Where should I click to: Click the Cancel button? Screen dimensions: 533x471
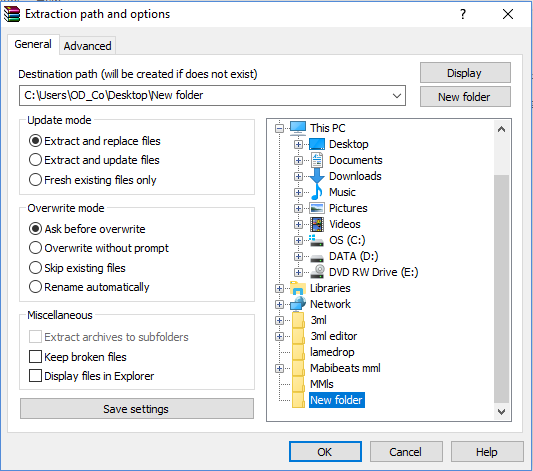(x=406, y=452)
